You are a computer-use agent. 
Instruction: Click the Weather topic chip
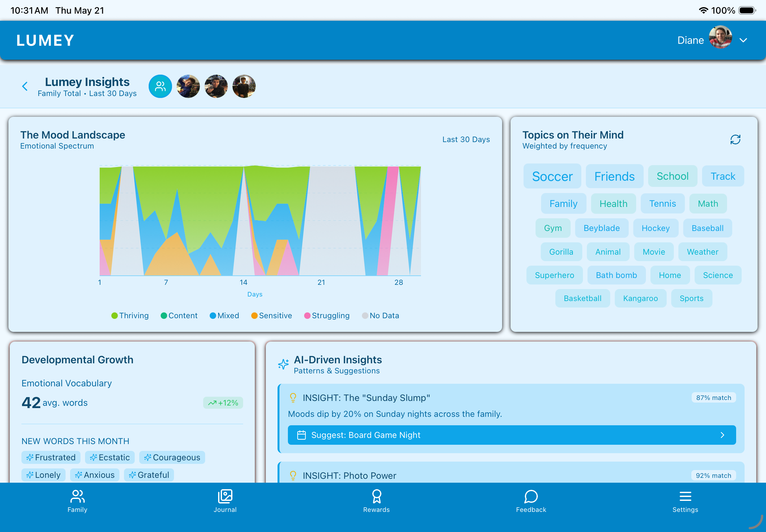[702, 252]
